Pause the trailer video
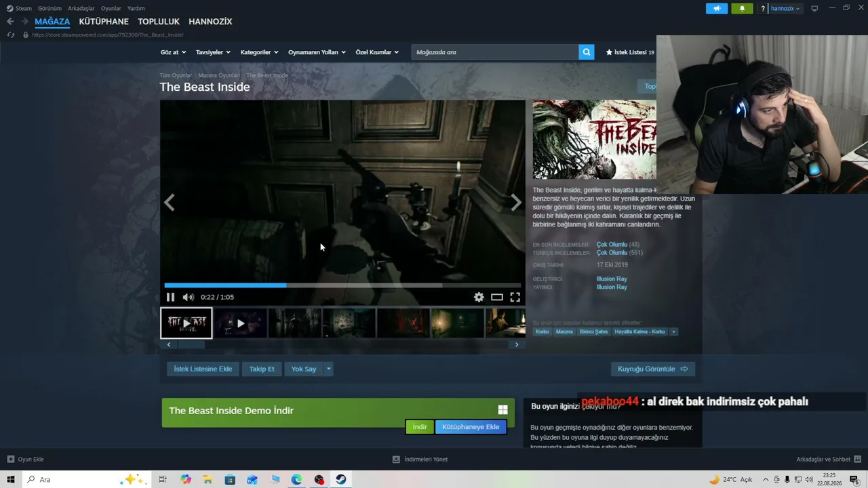 pos(170,297)
